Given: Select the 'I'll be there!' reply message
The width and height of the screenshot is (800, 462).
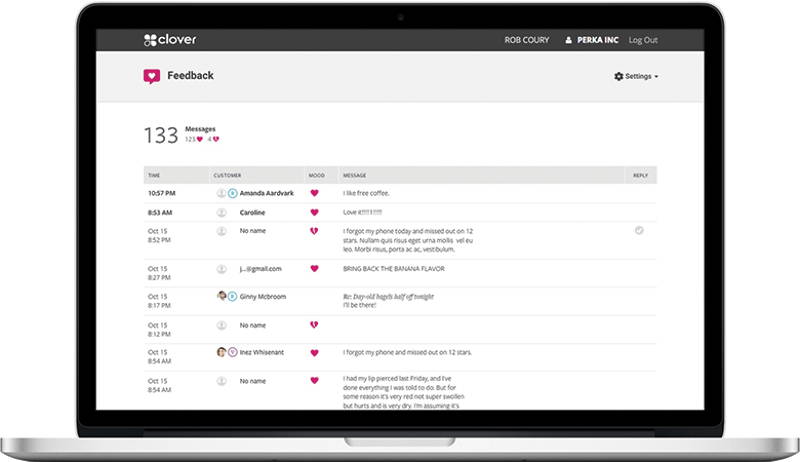Looking at the screenshot, I should 360,305.
